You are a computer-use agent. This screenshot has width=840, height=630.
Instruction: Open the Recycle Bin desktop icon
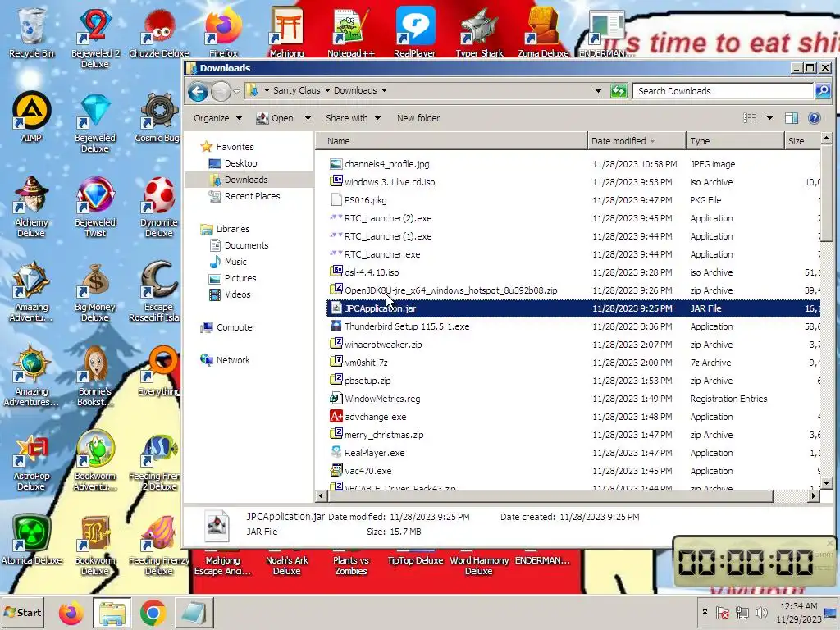[x=31, y=32]
